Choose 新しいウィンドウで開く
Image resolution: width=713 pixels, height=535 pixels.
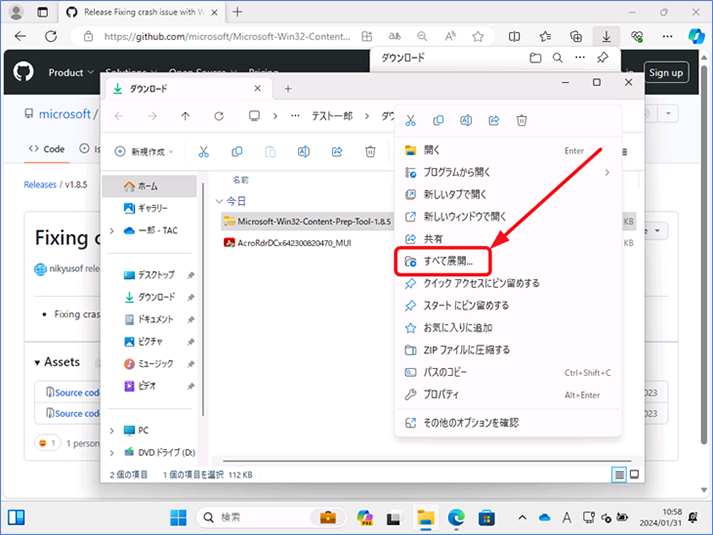(x=507, y=217)
